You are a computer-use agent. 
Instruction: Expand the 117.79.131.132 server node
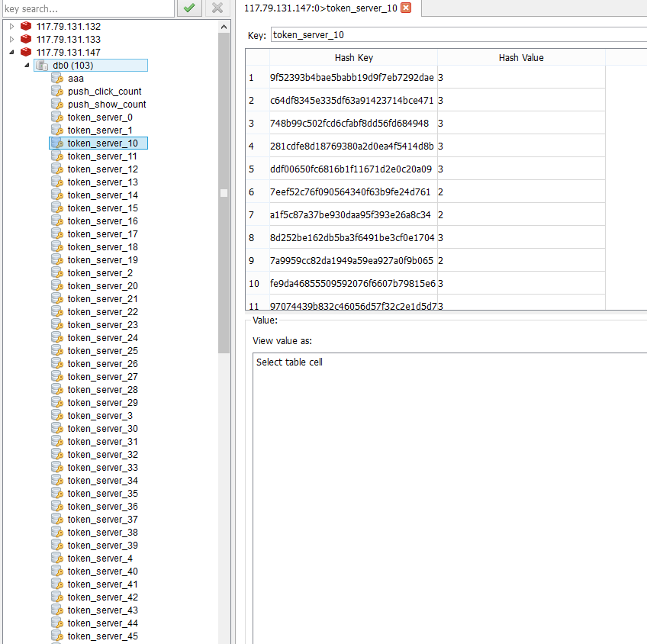pos(11,27)
